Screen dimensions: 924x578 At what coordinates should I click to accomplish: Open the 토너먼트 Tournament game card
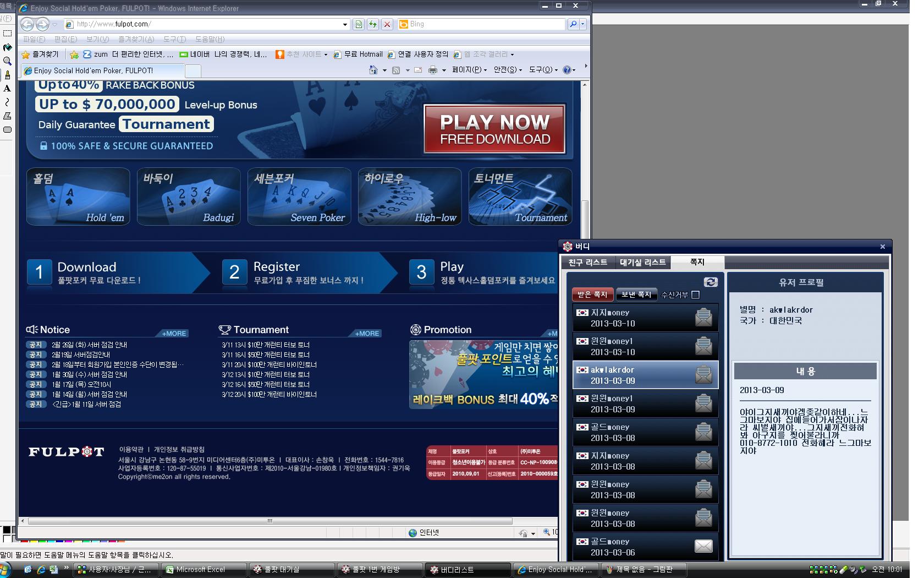click(x=520, y=197)
